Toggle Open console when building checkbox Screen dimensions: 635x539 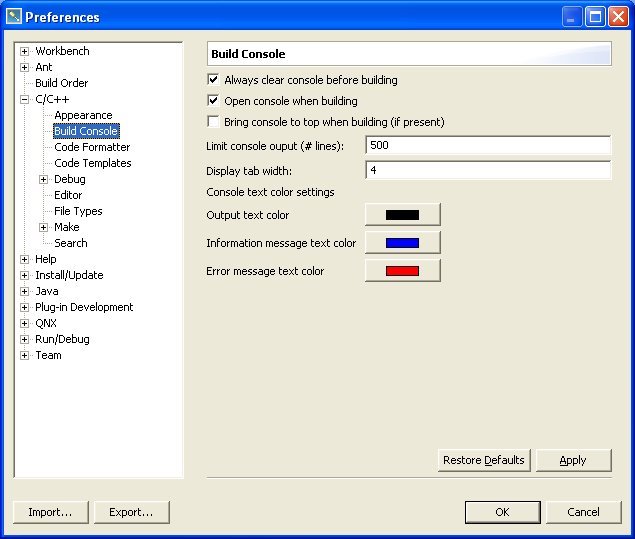(213, 101)
